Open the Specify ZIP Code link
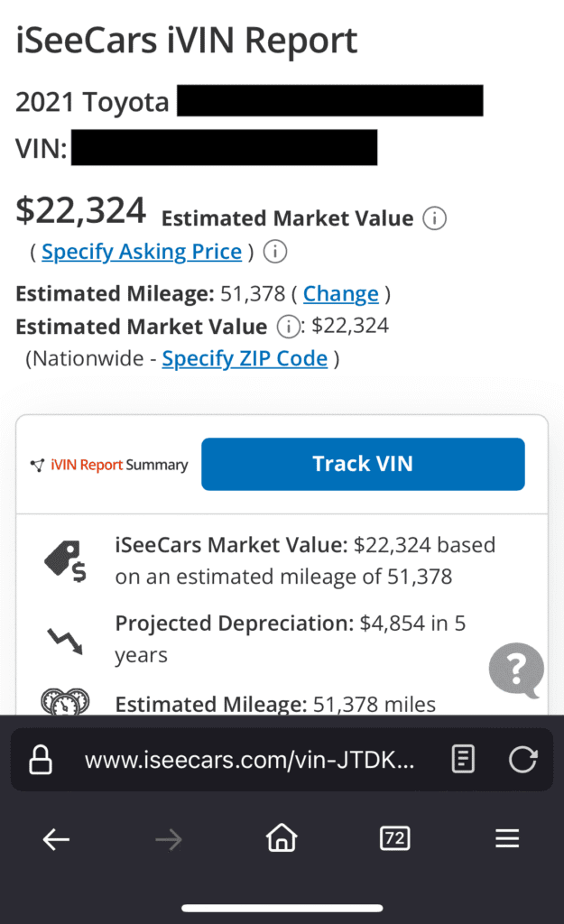 [245, 358]
